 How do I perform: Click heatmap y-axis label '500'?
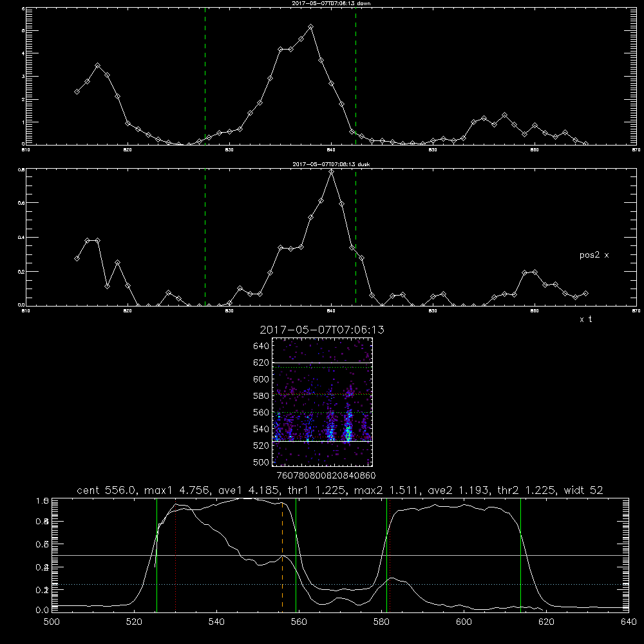261,462
